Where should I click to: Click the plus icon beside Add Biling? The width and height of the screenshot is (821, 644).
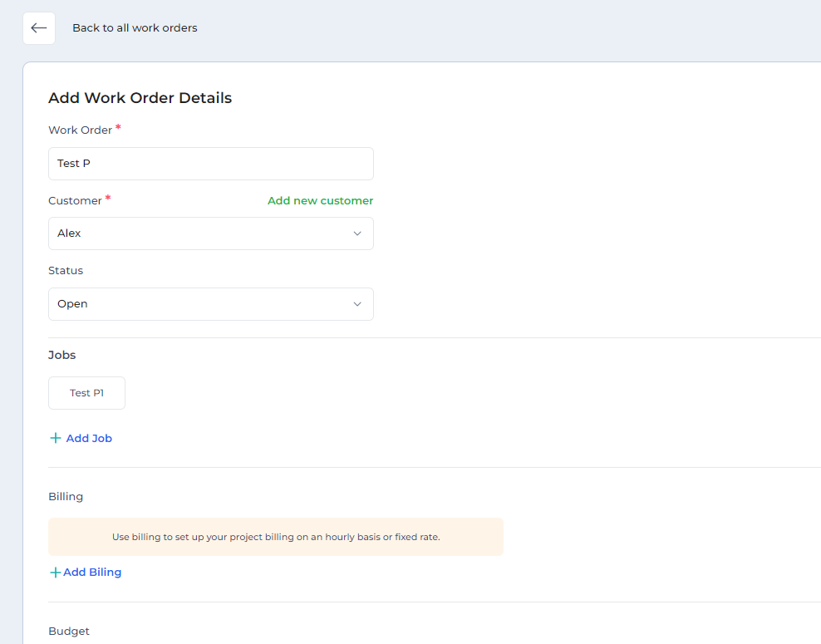point(54,572)
